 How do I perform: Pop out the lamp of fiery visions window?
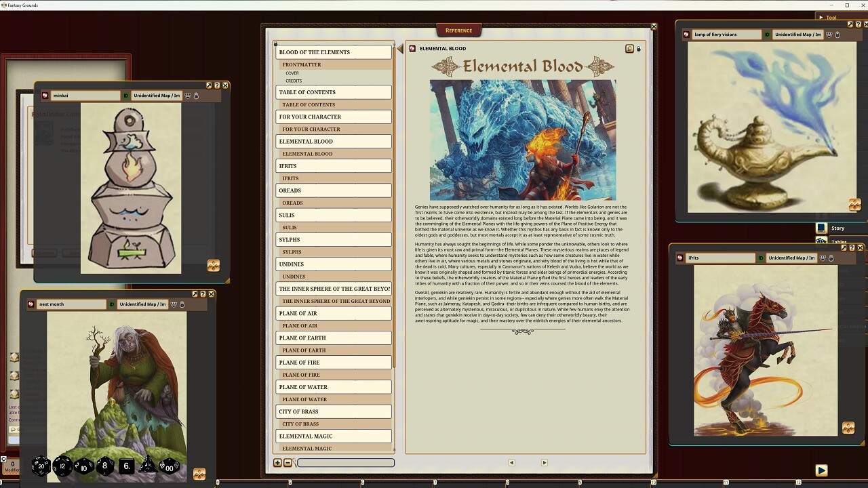click(x=850, y=24)
